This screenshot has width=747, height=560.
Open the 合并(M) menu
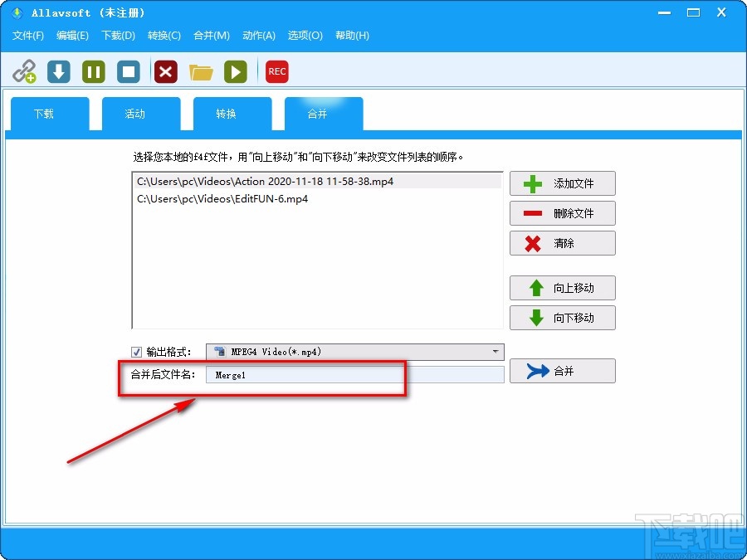coord(212,35)
